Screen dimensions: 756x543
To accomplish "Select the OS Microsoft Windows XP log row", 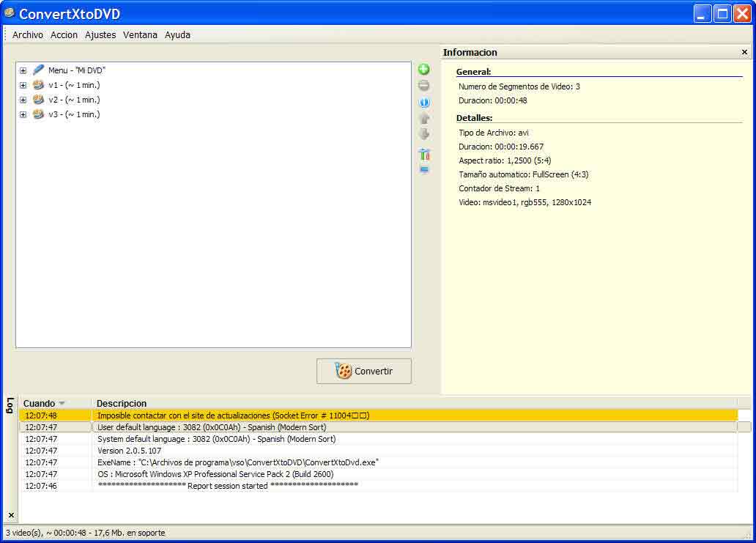I will tap(379, 474).
